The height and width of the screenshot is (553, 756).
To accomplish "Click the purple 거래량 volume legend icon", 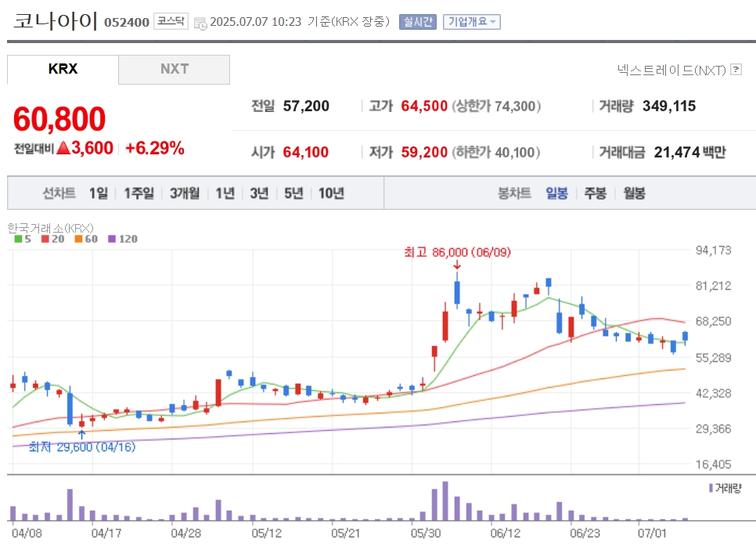I will click(x=711, y=488).
